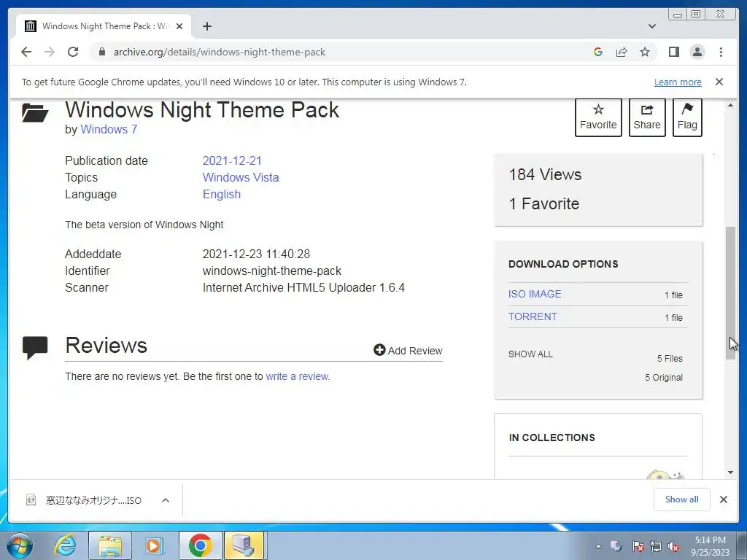Click the 184 Views text
This screenshot has width=747, height=560.
click(x=545, y=174)
